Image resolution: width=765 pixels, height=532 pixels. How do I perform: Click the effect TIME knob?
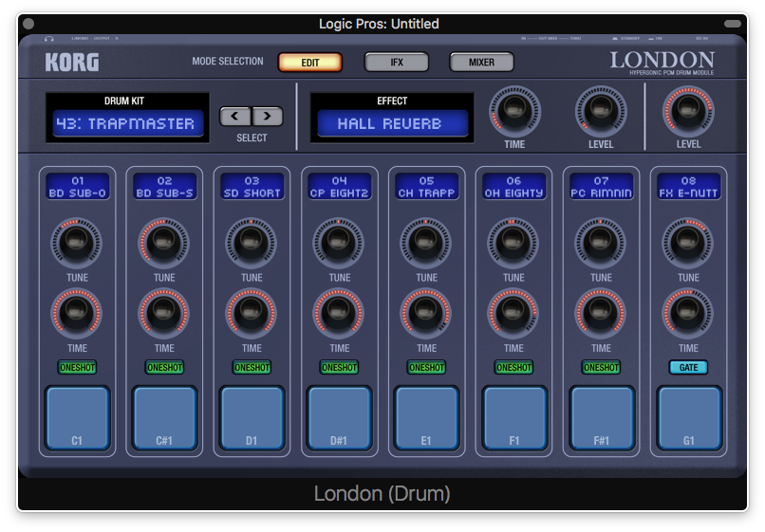pos(514,112)
